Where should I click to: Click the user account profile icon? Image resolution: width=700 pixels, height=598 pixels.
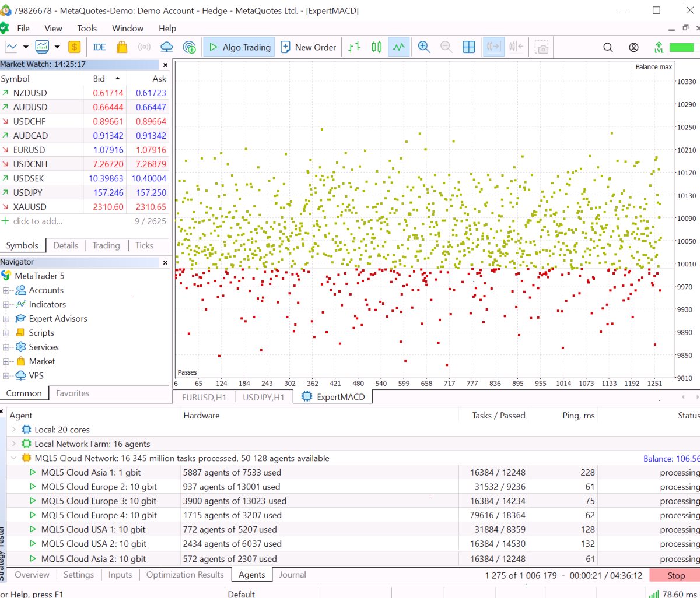(x=633, y=47)
